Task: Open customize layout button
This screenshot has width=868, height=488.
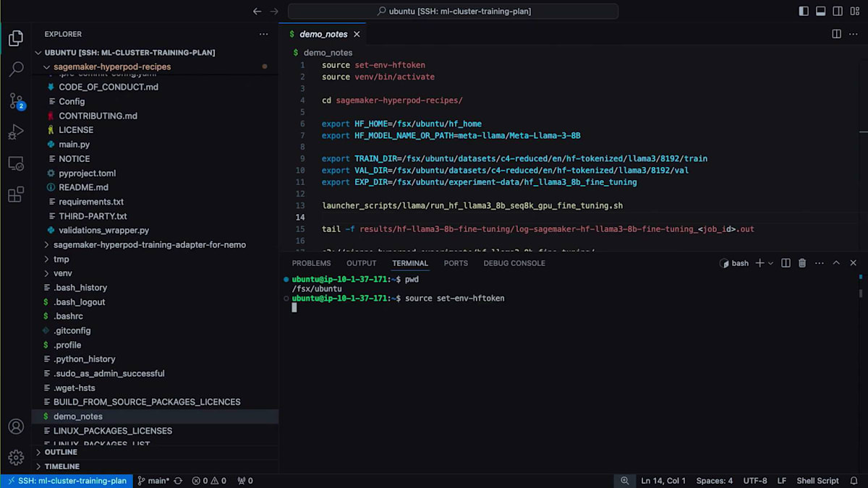Action: click(855, 11)
